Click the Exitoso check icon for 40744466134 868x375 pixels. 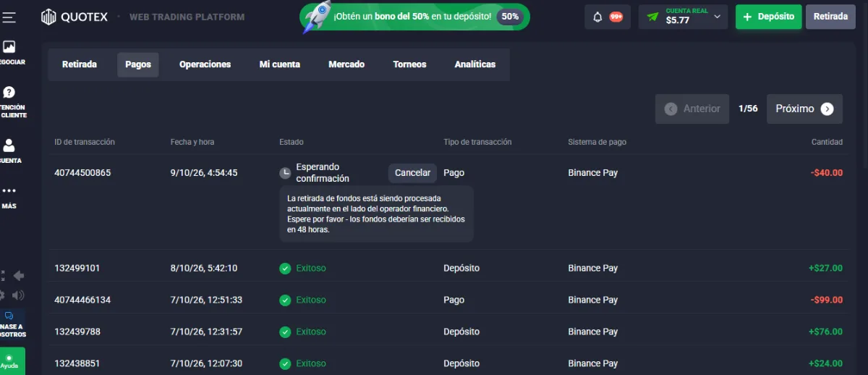(x=285, y=300)
